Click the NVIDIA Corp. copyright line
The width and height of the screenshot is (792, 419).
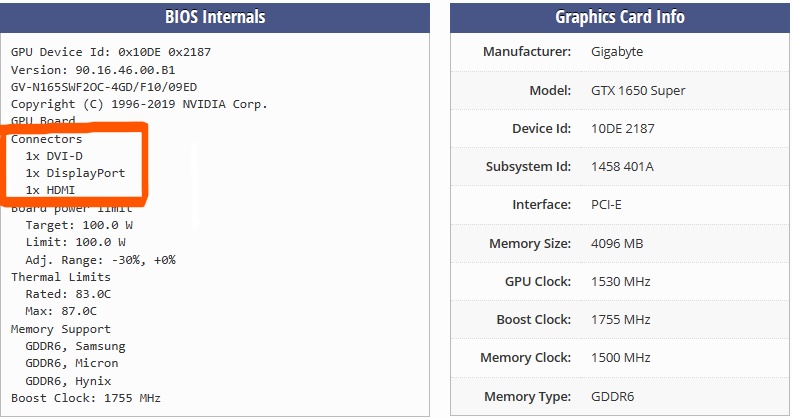139,104
